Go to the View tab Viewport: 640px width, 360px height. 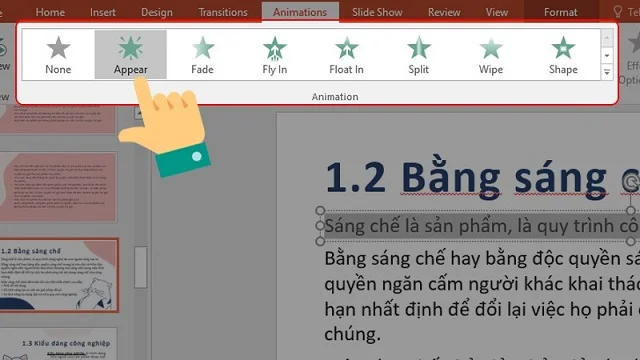point(497,12)
